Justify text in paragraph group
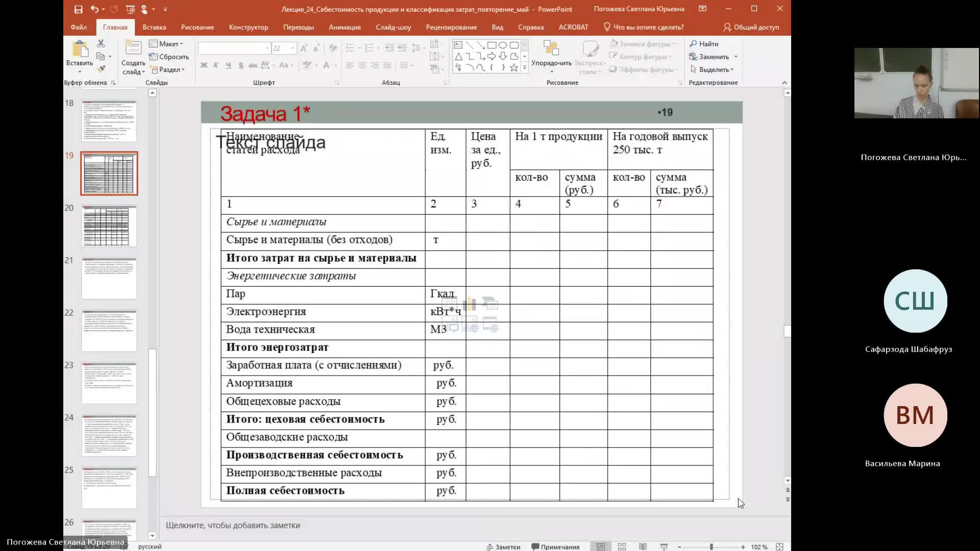Screen dimensions: 980x551 coord(387,65)
